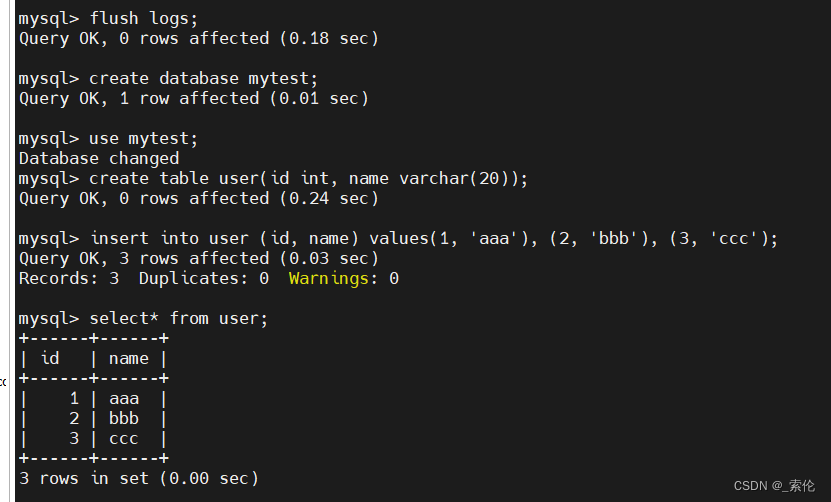The height and width of the screenshot is (502, 831).
Task: Click the 'bbb' table row value
Action: (x=124, y=418)
